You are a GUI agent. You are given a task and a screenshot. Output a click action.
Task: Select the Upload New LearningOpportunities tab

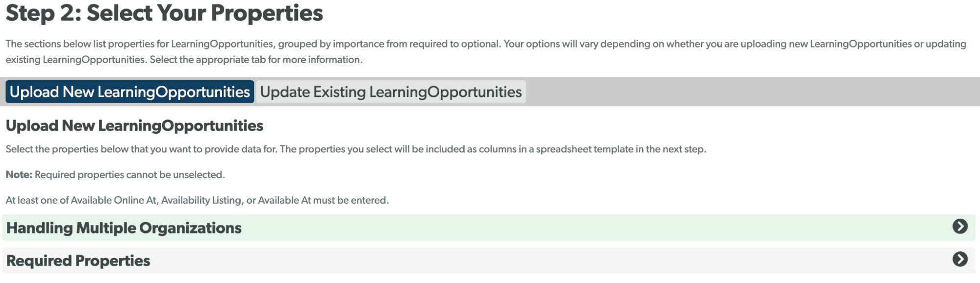click(x=129, y=91)
